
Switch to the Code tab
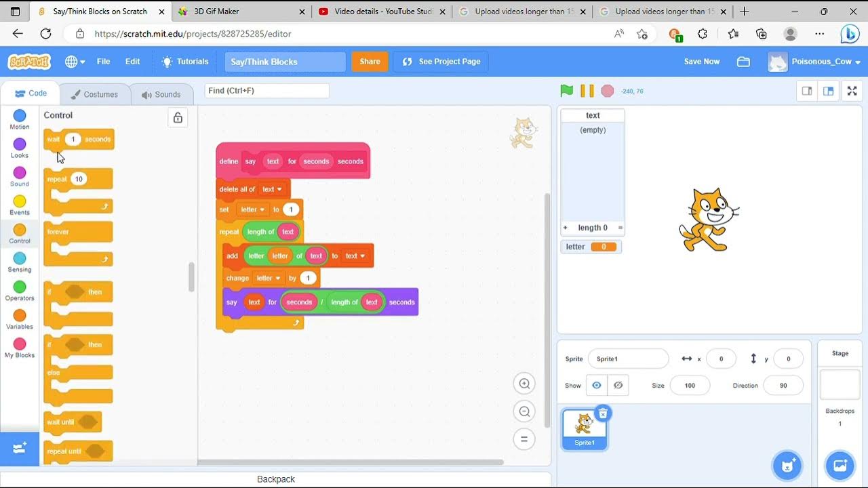tap(31, 94)
